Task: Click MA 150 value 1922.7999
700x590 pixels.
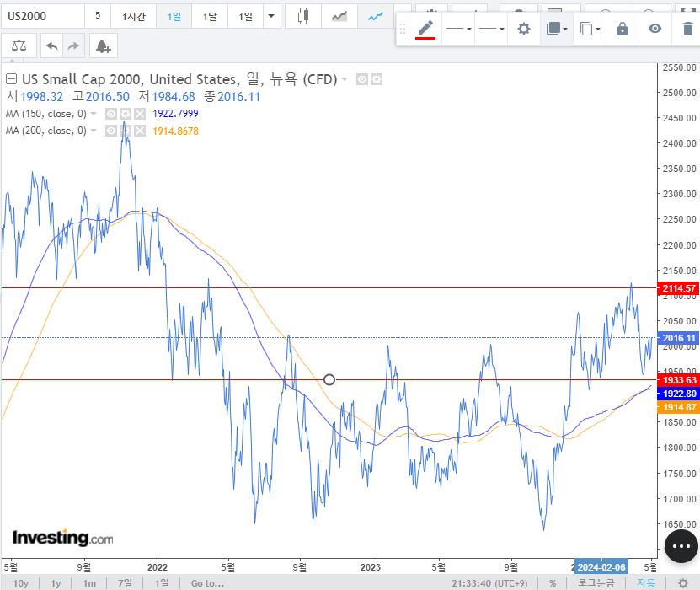Action: [175, 114]
